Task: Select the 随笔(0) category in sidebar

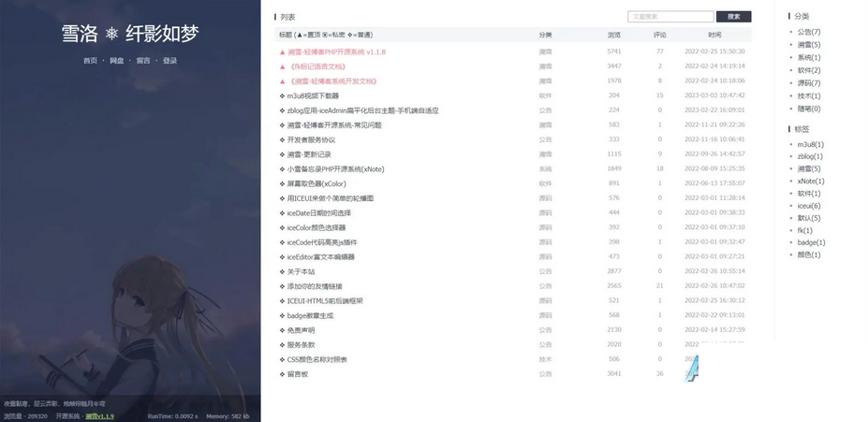Action: click(x=809, y=109)
